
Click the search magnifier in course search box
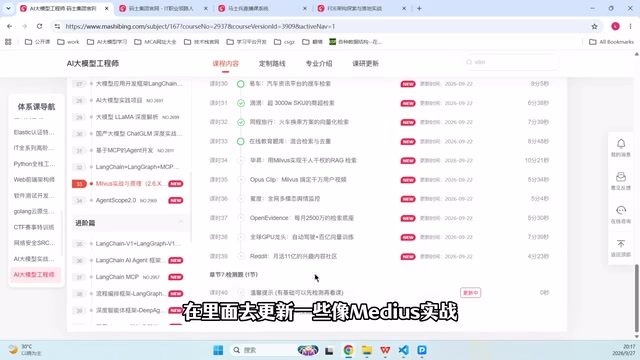point(469,62)
